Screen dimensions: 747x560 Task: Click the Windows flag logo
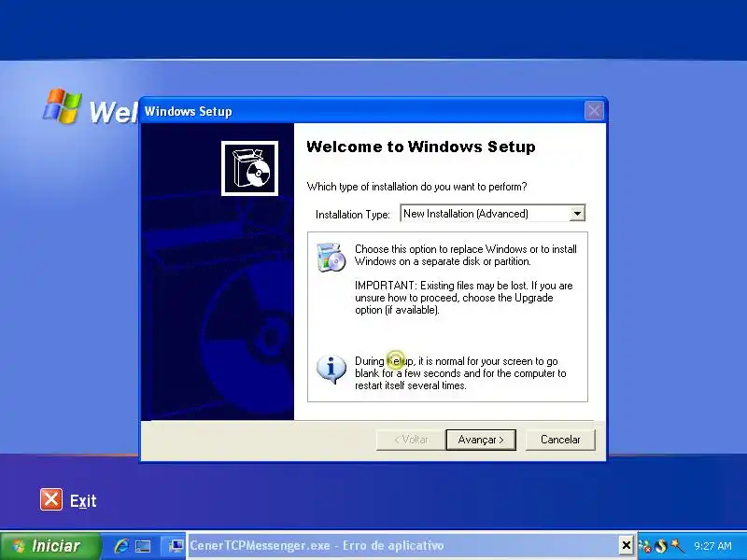(x=63, y=105)
